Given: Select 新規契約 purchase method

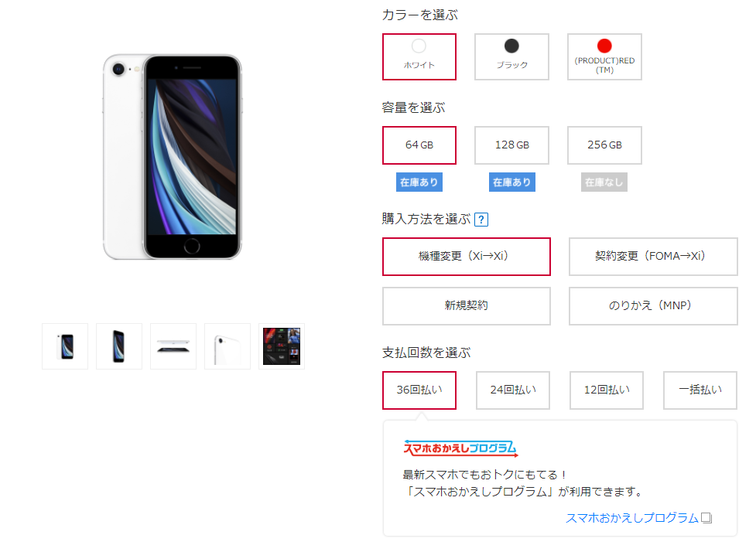Looking at the screenshot, I should click(467, 306).
